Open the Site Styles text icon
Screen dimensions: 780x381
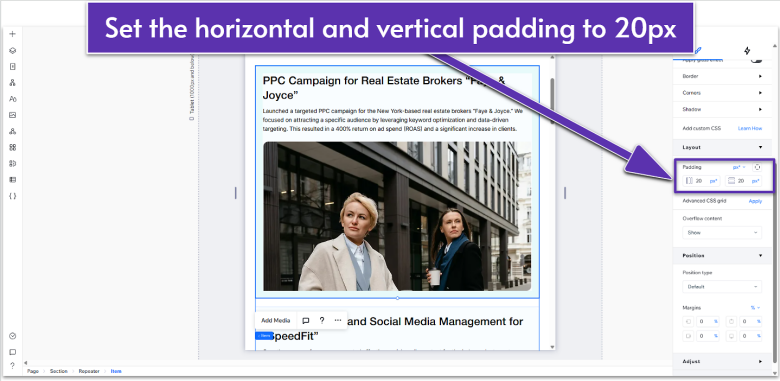coord(13,99)
